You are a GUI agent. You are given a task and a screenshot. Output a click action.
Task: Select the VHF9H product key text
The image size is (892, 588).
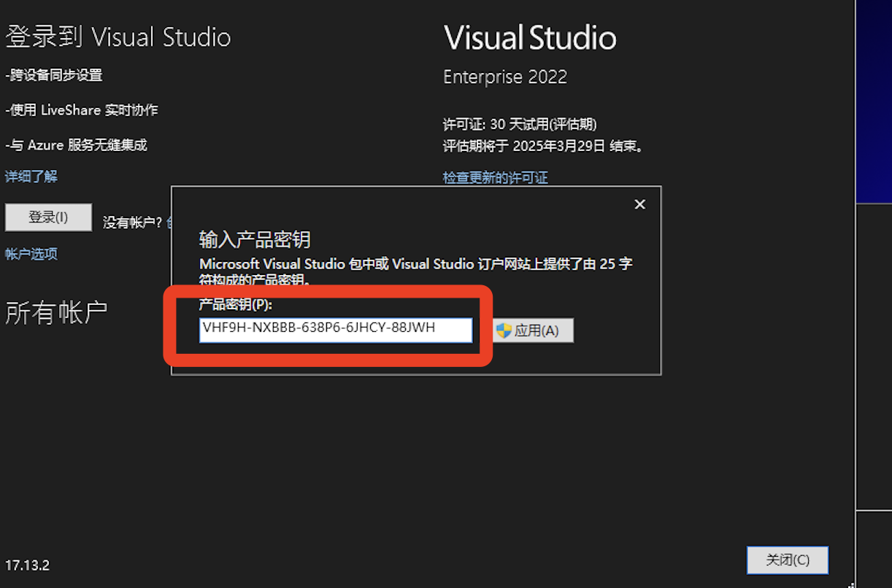pos(316,329)
